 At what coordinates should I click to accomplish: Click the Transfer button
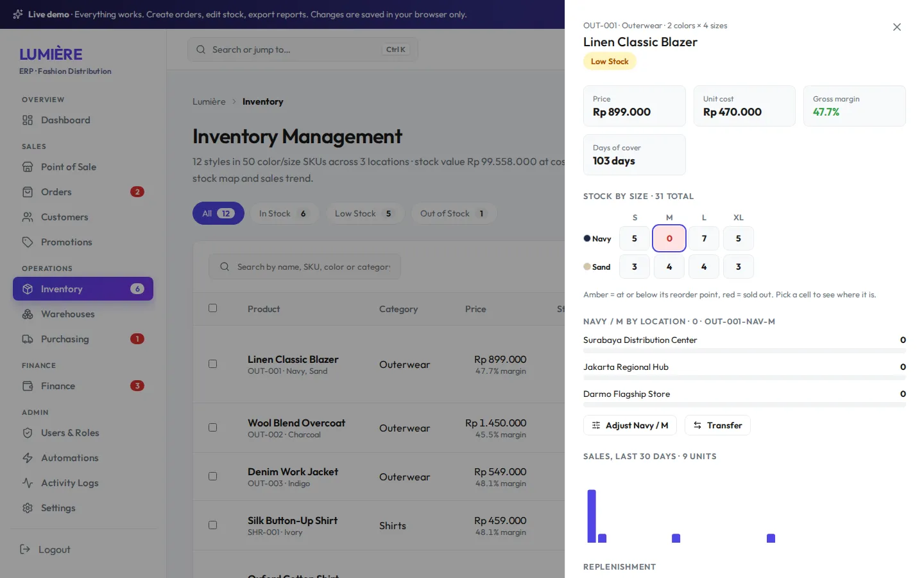point(717,425)
